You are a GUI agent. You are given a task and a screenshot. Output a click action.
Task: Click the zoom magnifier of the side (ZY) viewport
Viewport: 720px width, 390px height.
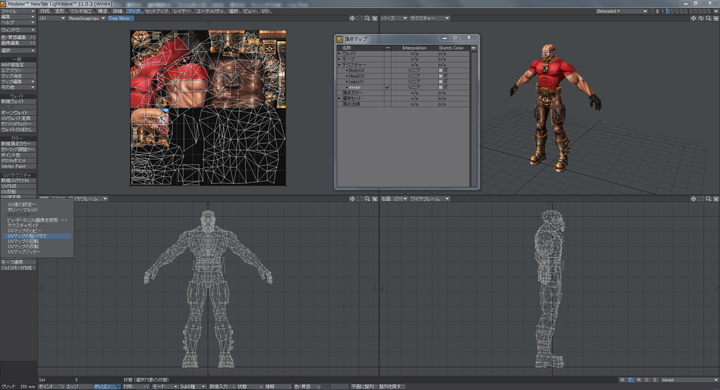point(709,199)
